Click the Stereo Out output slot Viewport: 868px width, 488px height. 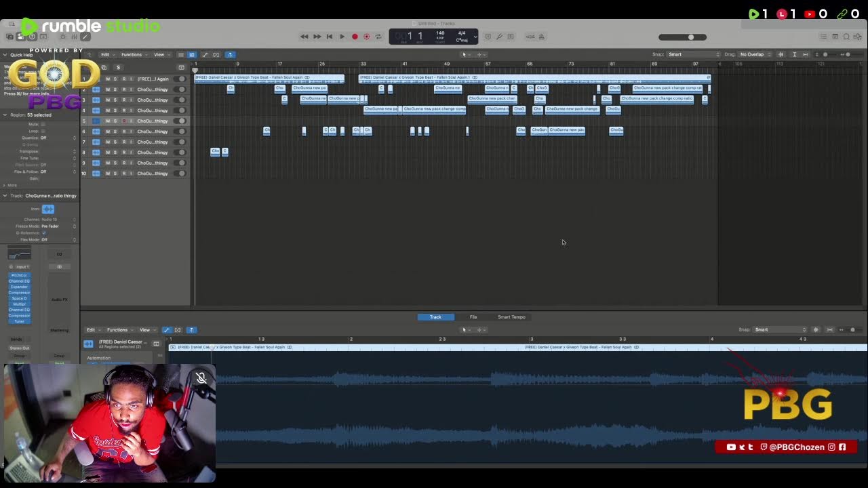pyautogui.click(x=19, y=348)
